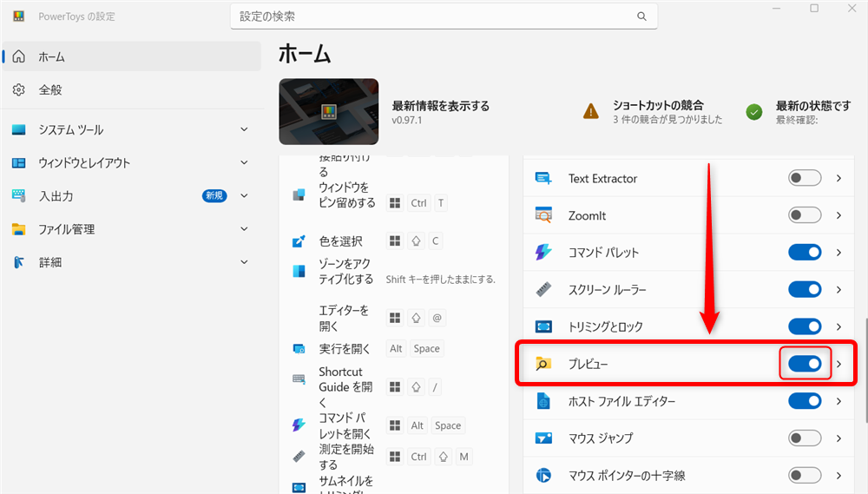Click the 最新情報を表示する link
This screenshot has height=494, width=868.
[441, 106]
